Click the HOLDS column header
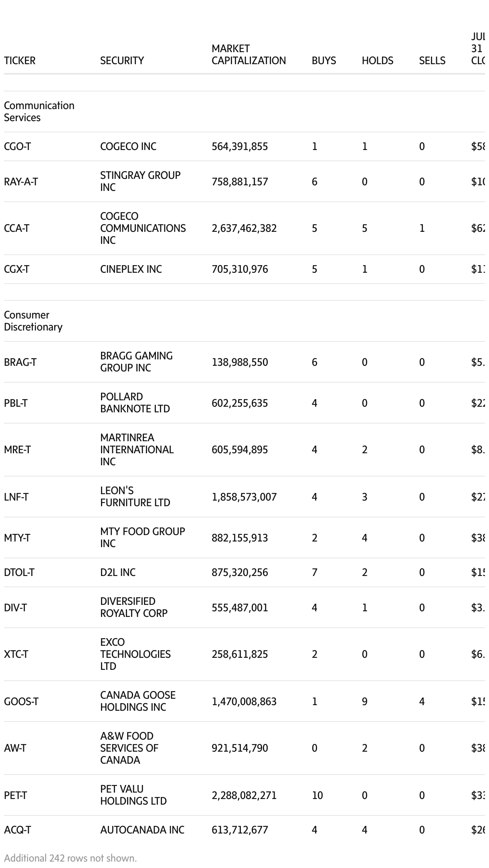 click(377, 61)
